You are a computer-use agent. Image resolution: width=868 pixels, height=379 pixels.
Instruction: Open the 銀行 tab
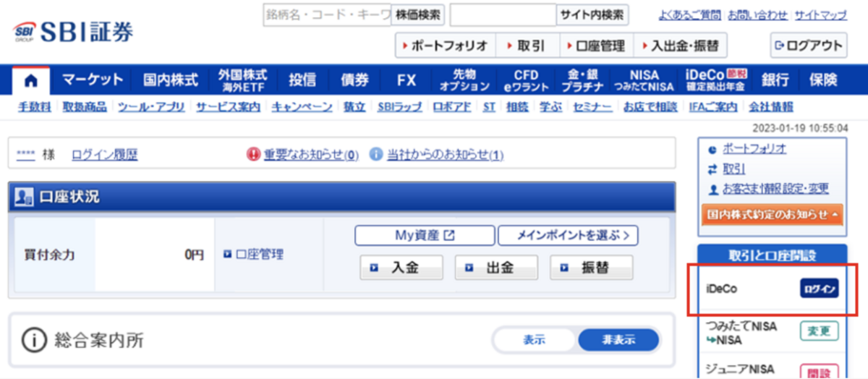(x=775, y=80)
